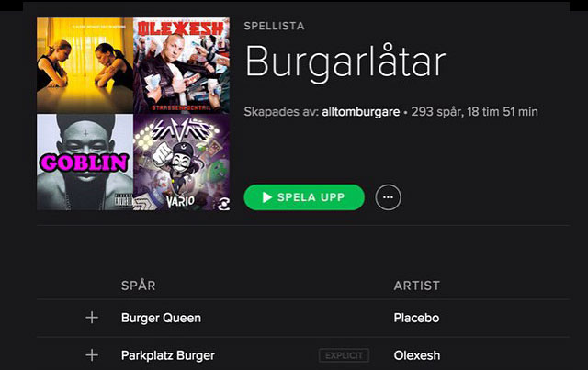The width and height of the screenshot is (588, 370).
Task: Click the Goblin album cover
Action: tap(85, 162)
